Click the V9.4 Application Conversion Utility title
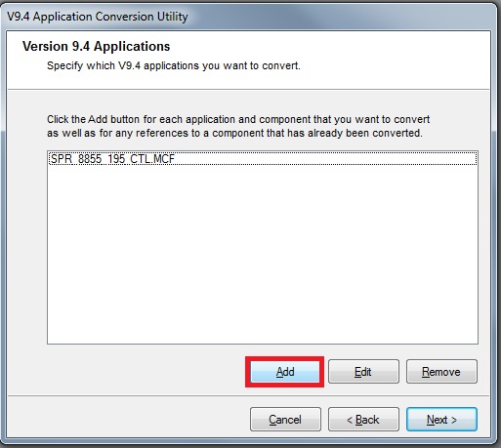501x448 pixels. [x=98, y=17]
